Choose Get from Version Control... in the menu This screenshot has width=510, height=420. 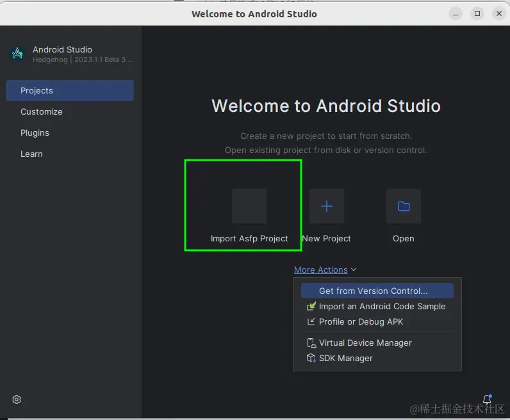377,291
